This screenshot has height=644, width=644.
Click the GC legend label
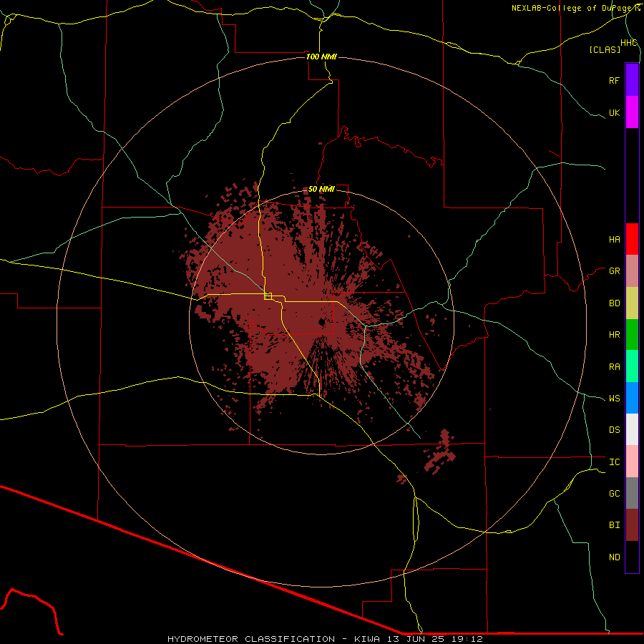coord(614,494)
